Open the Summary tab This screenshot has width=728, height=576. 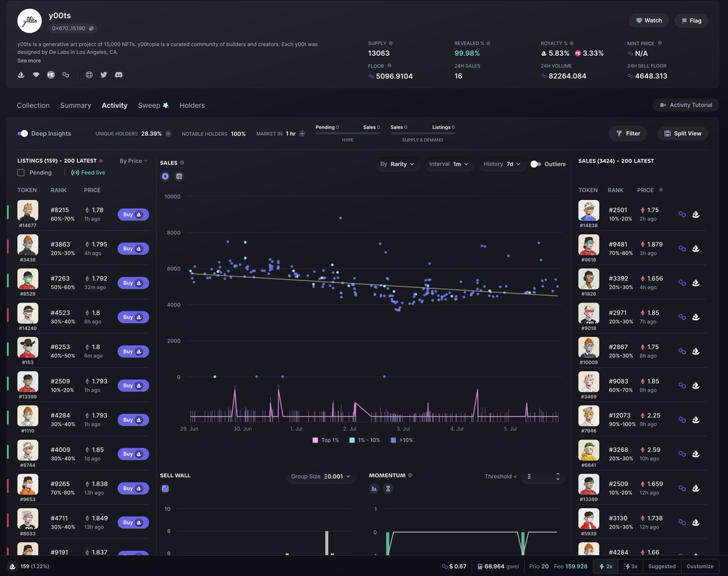point(75,105)
